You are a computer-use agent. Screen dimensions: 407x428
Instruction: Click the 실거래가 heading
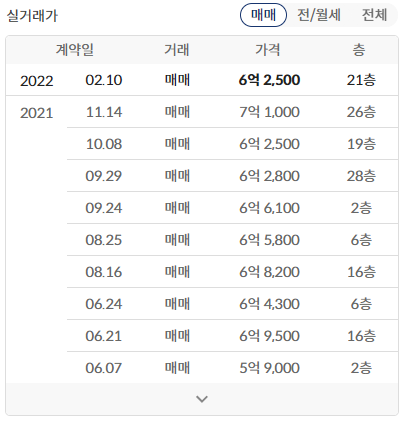32,15
